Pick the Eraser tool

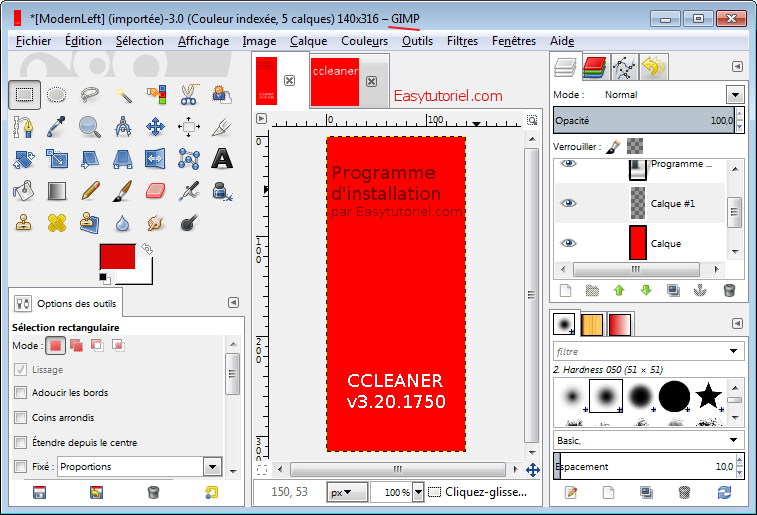[x=155, y=190]
